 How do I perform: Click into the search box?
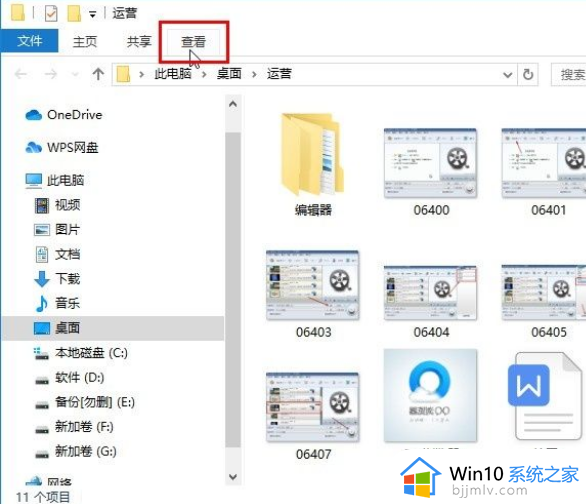(x=568, y=75)
